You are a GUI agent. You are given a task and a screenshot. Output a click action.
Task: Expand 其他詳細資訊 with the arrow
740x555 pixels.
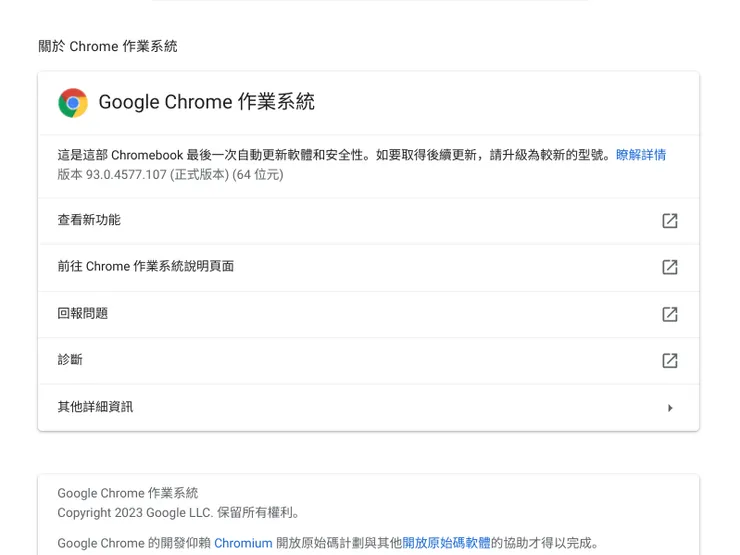coord(670,408)
